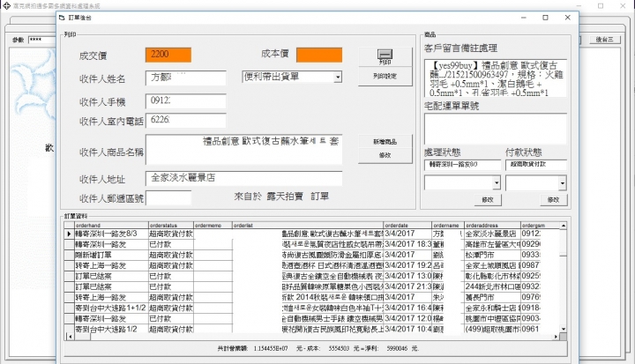The image size is (635, 364).
Task: Click the ordermemo column header
Action: coord(213,225)
